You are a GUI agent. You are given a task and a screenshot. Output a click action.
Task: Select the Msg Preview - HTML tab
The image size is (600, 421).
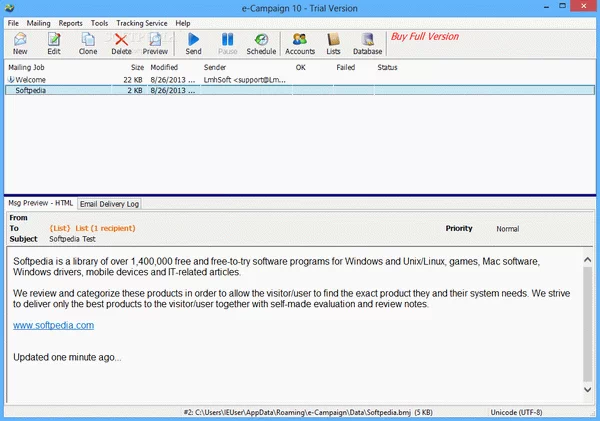41,204
